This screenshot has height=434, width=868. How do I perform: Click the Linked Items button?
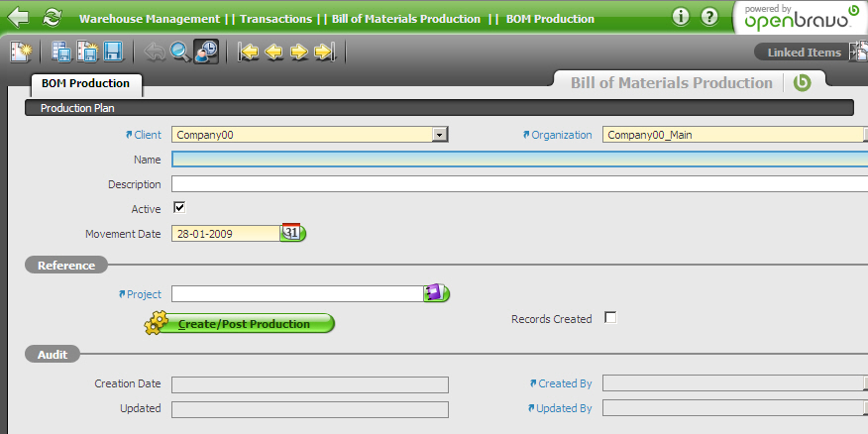(x=804, y=53)
